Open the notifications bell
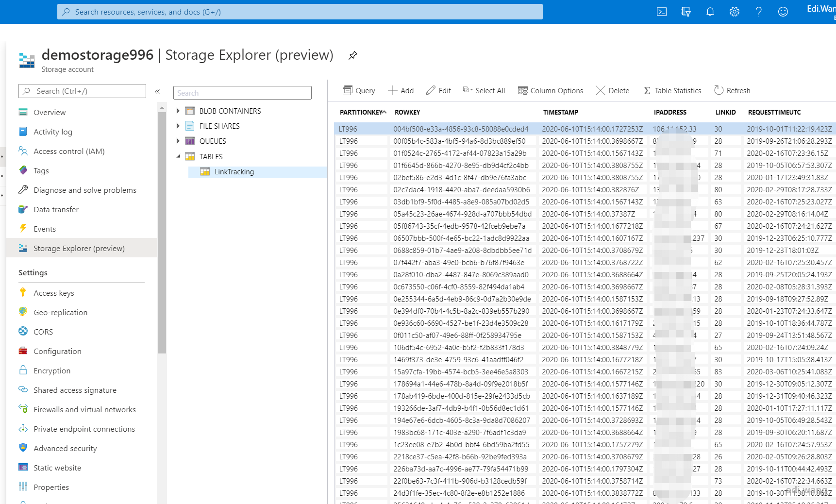 click(x=710, y=12)
